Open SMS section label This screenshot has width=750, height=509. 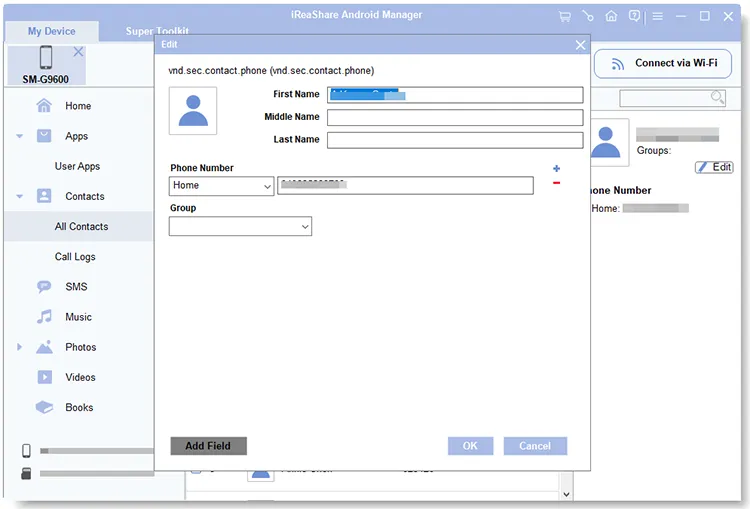click(77, 287)
